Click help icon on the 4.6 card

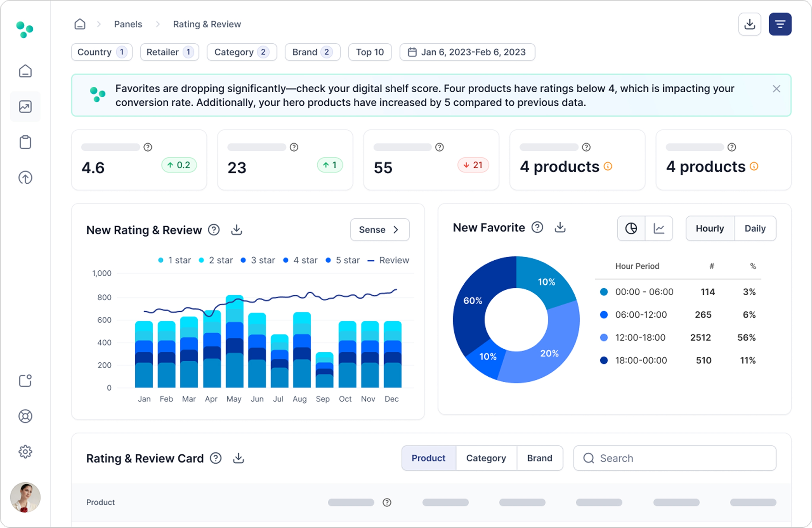click(x=148, y=147)
